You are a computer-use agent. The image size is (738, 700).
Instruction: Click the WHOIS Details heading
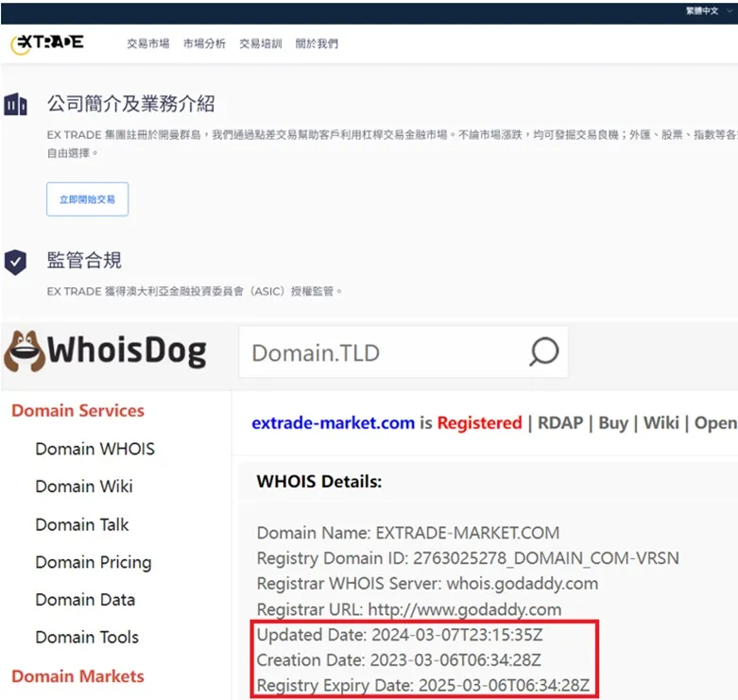coord(319,482)
